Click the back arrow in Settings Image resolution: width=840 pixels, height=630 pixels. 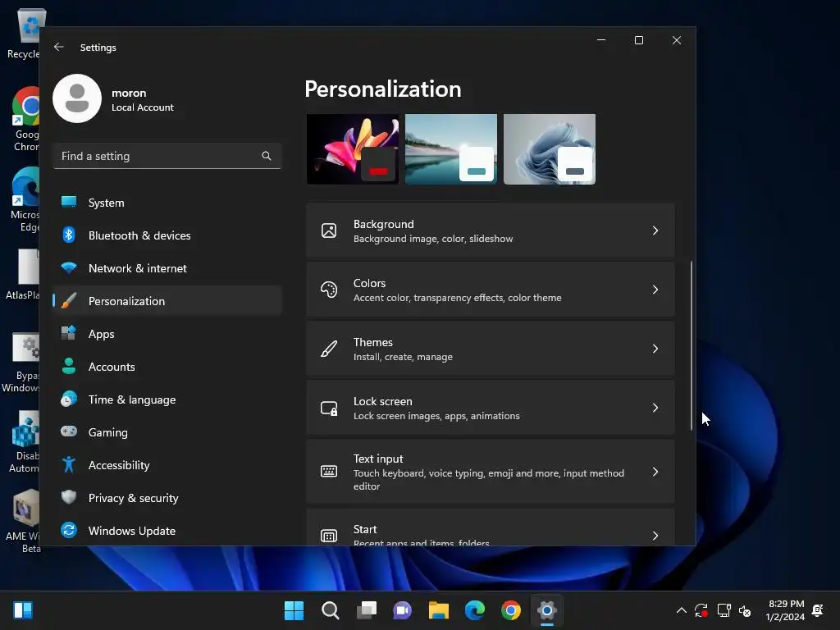[58, 47]
